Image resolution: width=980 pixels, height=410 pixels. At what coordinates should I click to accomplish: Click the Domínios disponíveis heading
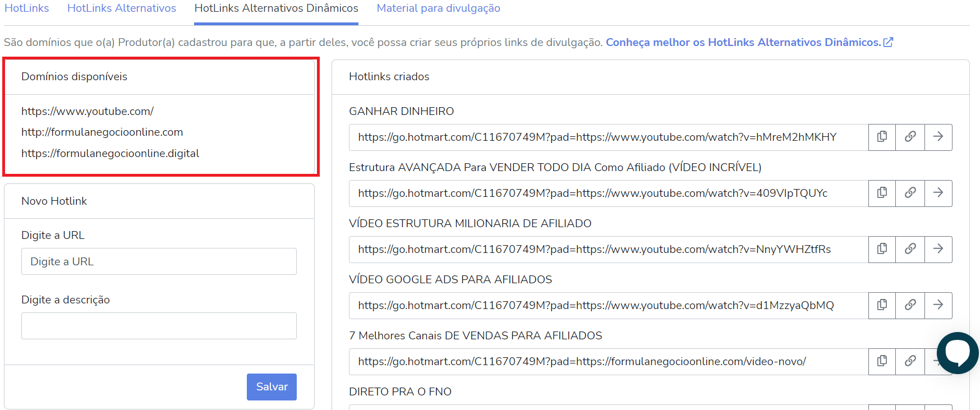click(x=74, y=76)
